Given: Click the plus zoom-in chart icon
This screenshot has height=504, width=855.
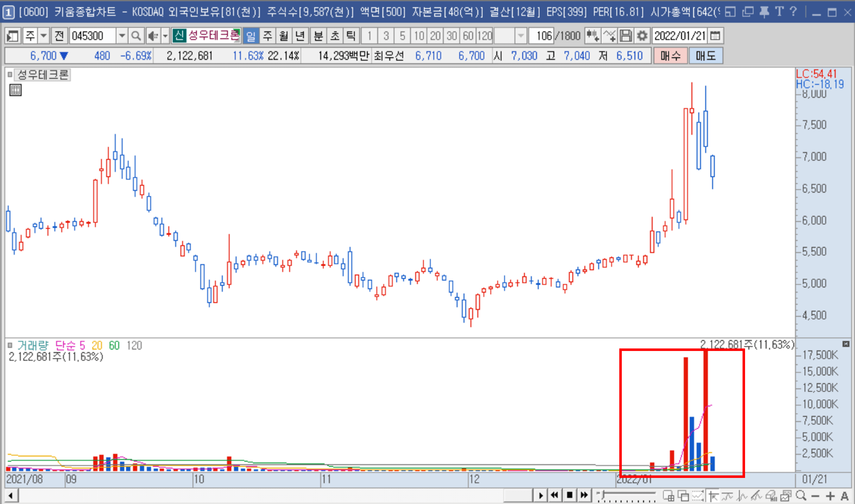Looking at the screenshot, I should 830,496.
